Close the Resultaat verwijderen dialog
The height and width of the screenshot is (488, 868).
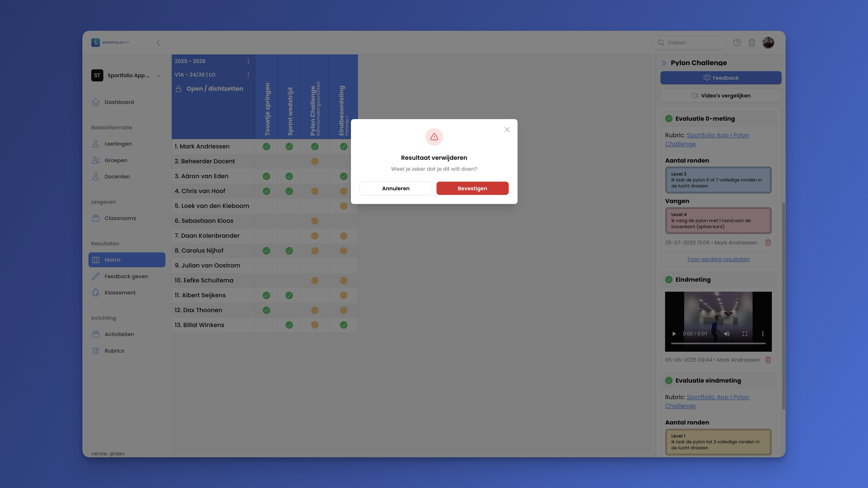click(x=507, y=130)
